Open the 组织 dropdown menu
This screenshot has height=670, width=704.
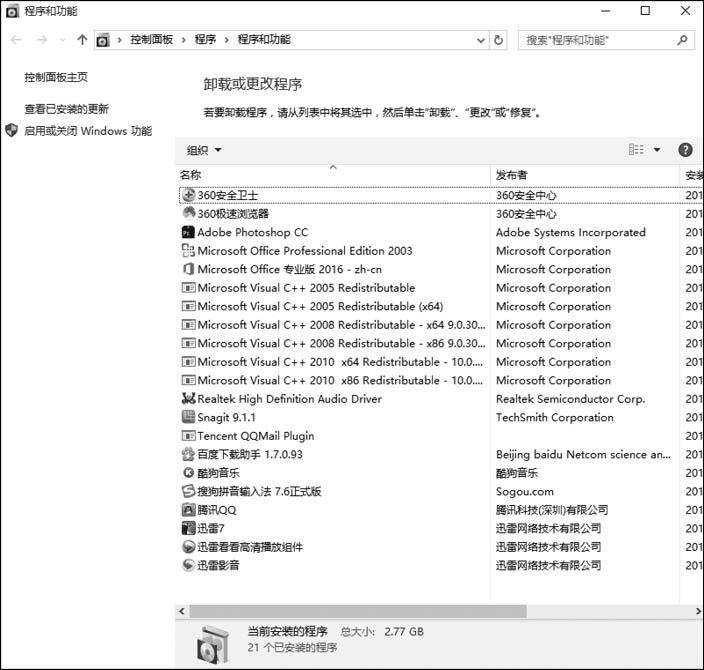[x=204, y=150]
